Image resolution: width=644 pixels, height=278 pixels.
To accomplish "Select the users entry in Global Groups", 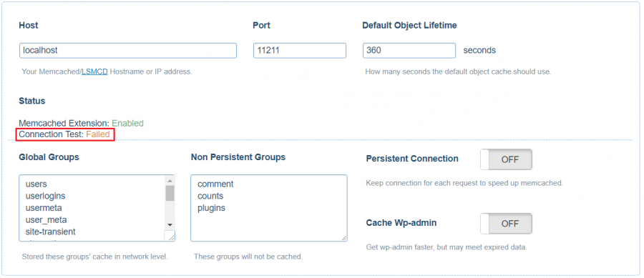I will click(x=36, y=184).
